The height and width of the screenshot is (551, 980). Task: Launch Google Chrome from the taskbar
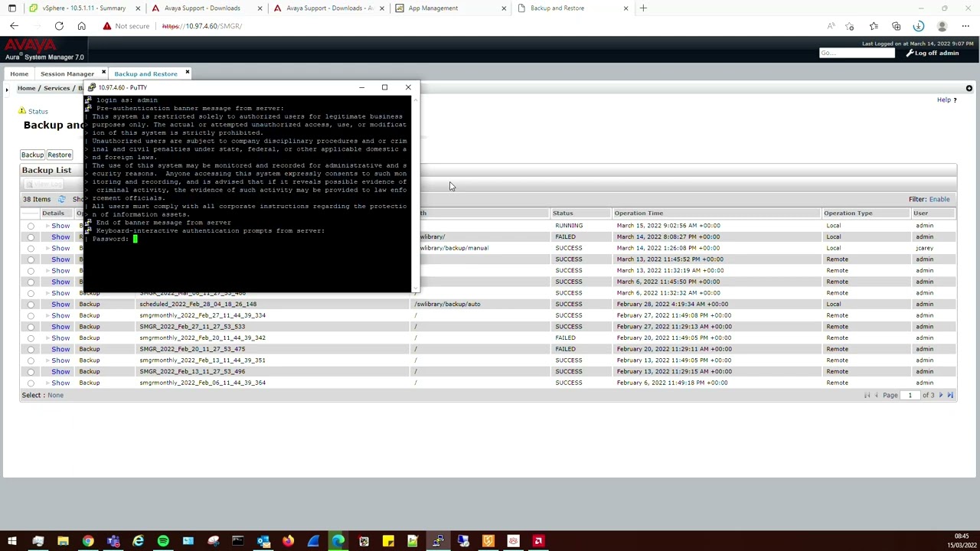click(x=88, y=541)
